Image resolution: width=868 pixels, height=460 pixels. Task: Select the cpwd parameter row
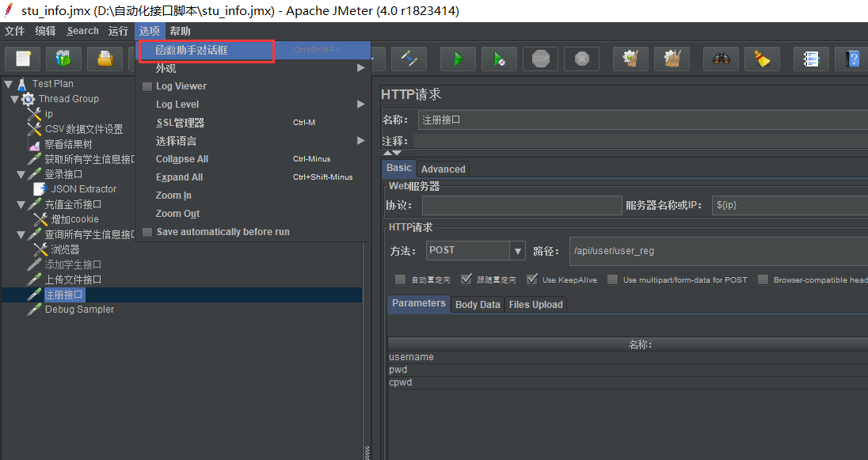tap(628, 382)
